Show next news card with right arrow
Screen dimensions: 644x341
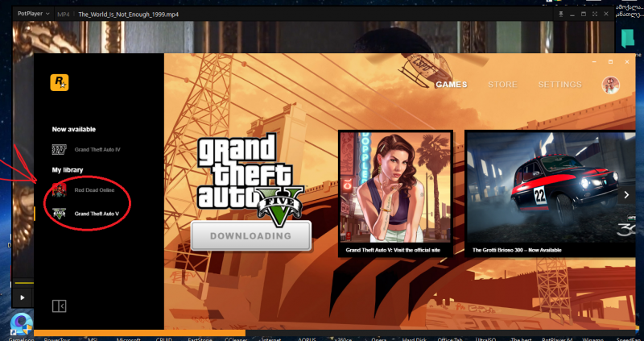[626, 194]
